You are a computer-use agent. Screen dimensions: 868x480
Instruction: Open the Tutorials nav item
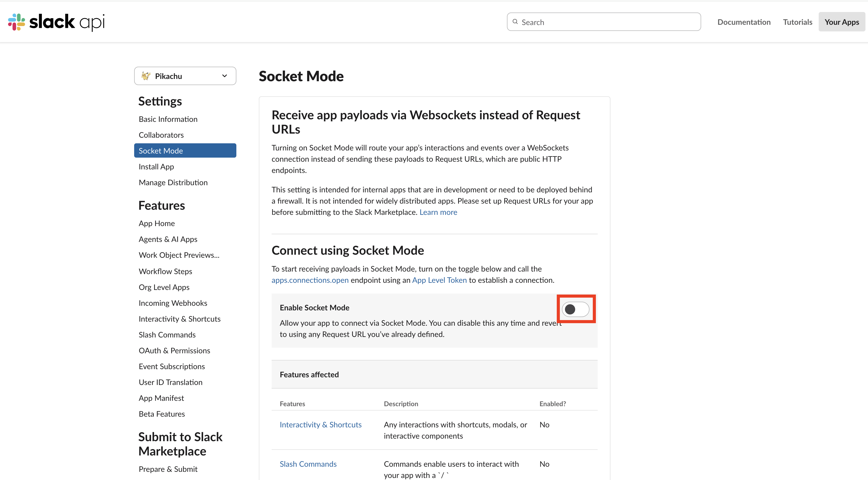tap(797, 22)
